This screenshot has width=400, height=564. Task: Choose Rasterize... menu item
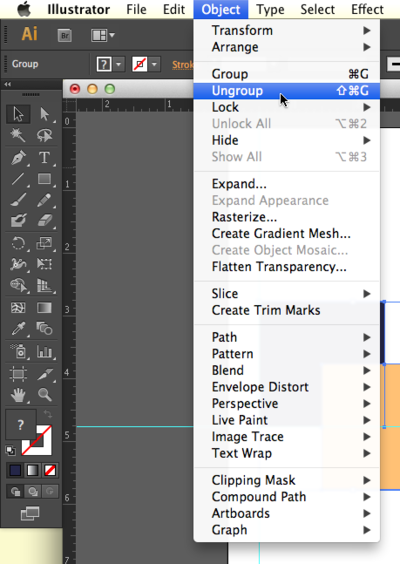pos(287,217)
